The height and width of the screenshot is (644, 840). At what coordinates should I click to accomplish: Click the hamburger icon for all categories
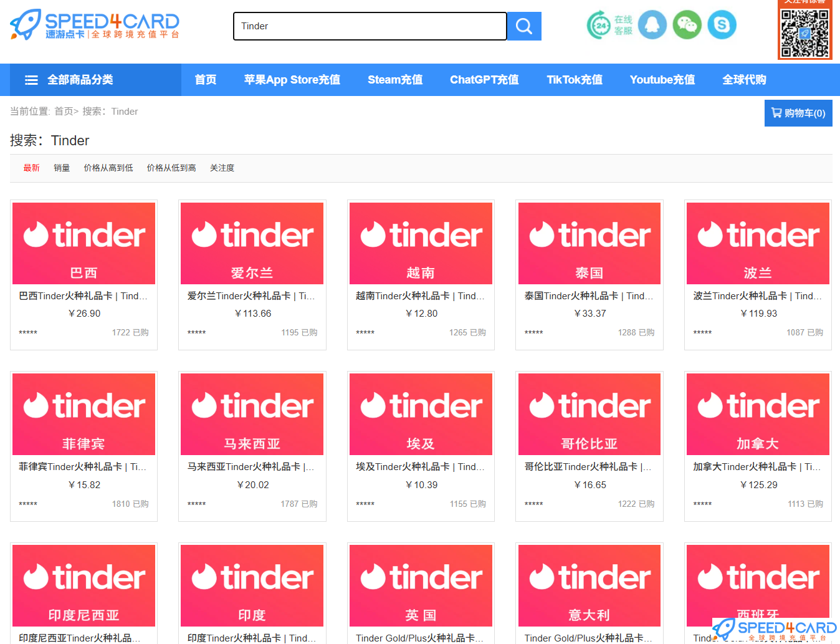tap(31, 80)
